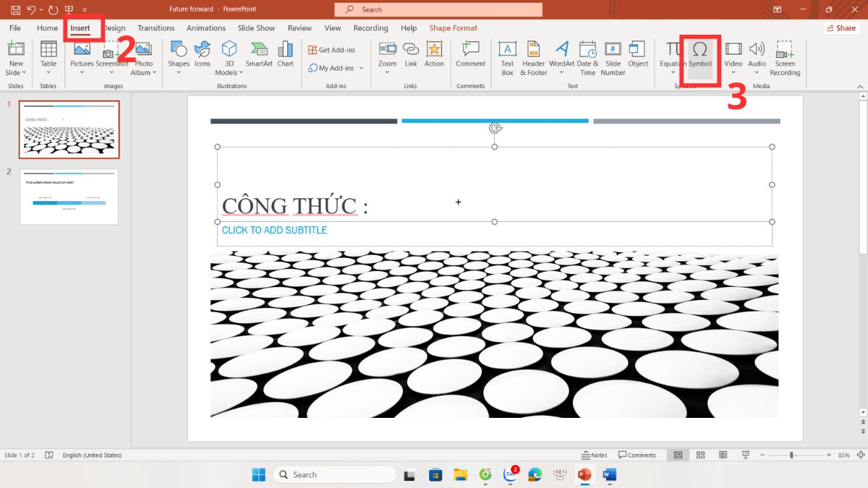
Task: Insert Date & Time
Action: pos(588,58)
